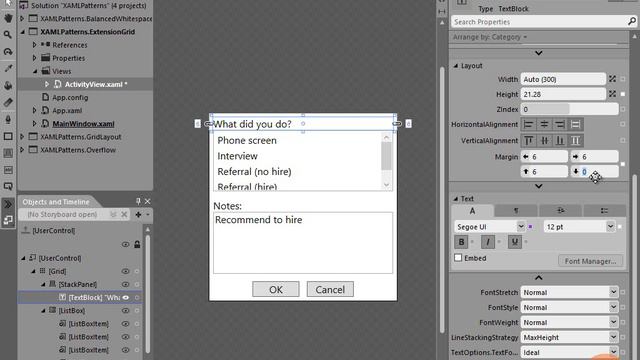640x360 pixels.
Task: Select the Zoom magnifier tool
Action: 8,35
